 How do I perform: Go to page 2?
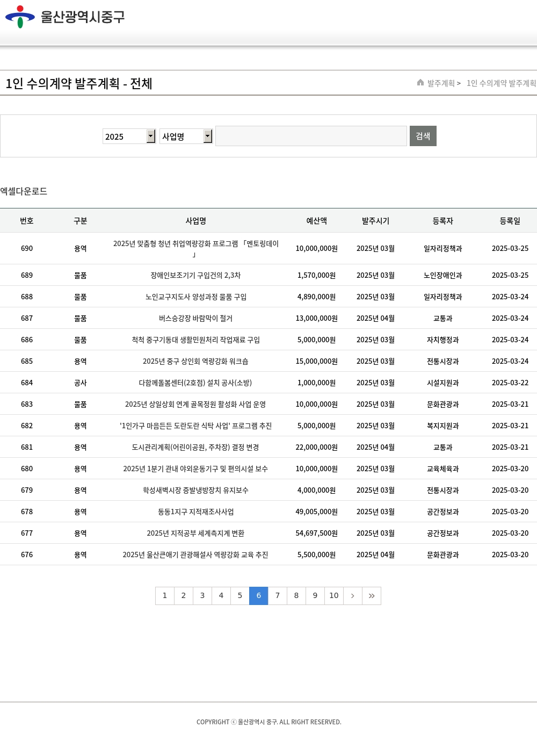click(x=184, y=596)
